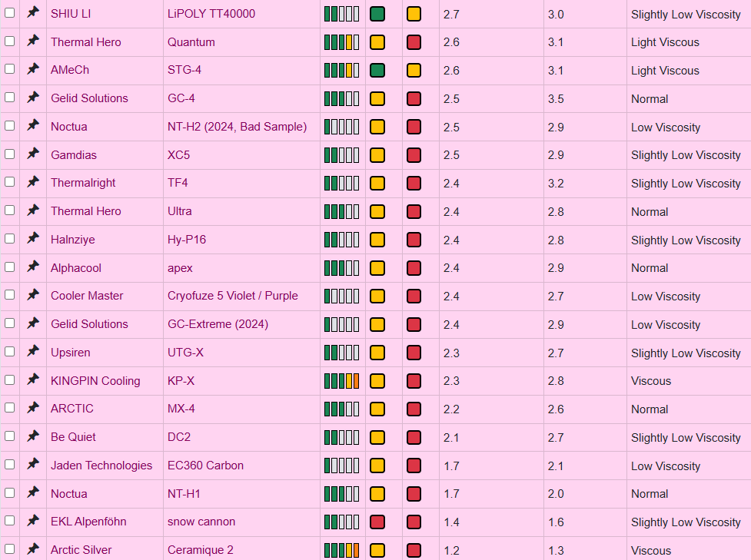Viewport: 751px width, 560px height.
Task: Click the 2.0 value in the Noctua NT-H1 row
Action: coord(556,494)
